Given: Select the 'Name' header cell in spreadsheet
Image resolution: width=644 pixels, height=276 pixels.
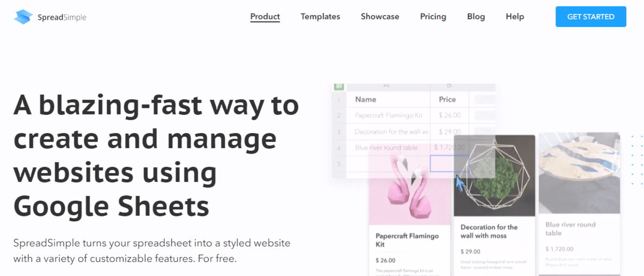Looking at the screenshot, I should pyautogui.click(x=388, y=99).
